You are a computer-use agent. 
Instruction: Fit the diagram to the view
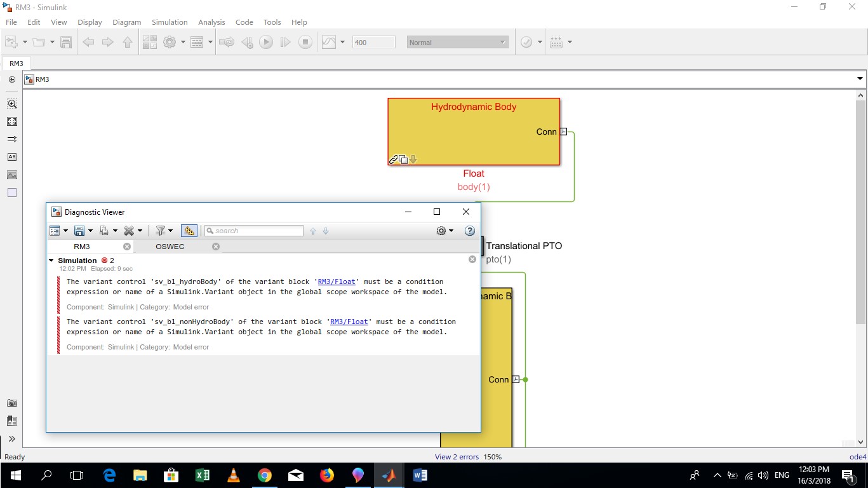(11, 121)
